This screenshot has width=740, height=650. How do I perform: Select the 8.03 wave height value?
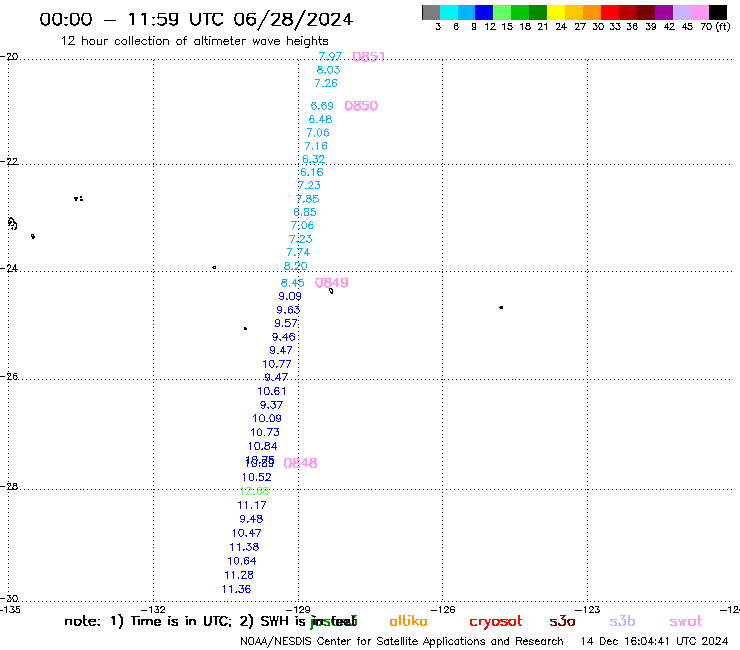[328, 70]
